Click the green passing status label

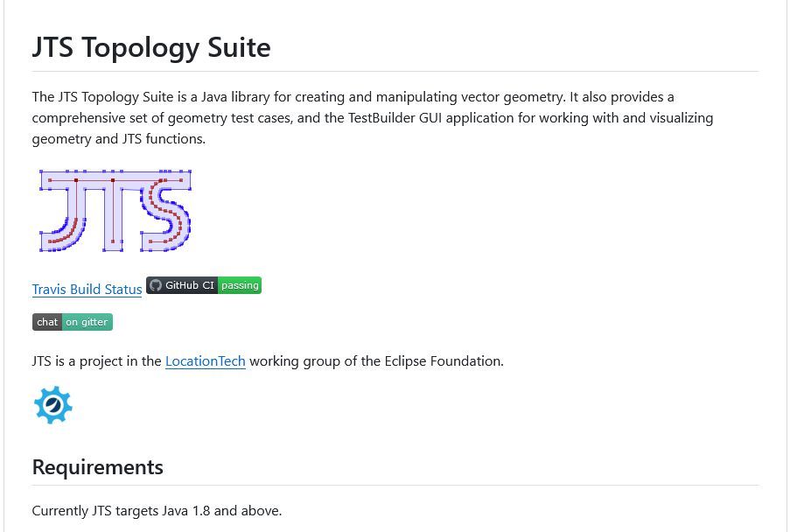[x=240, y=285]
